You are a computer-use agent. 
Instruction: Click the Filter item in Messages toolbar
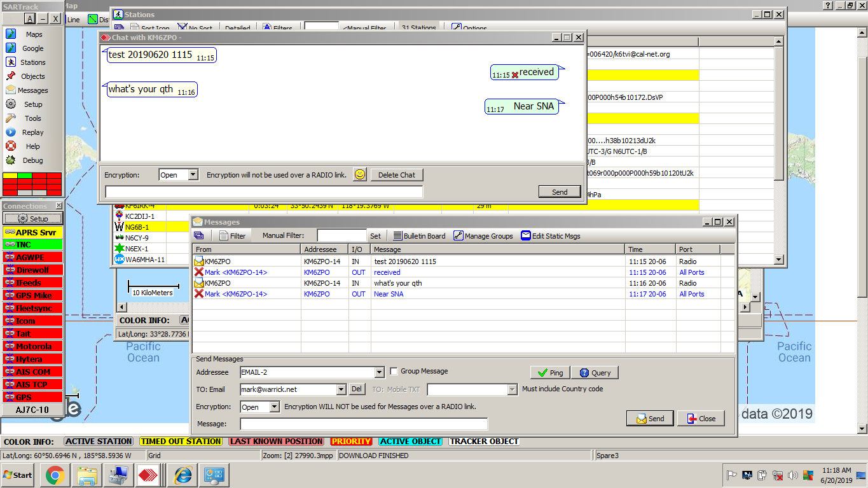232,236
